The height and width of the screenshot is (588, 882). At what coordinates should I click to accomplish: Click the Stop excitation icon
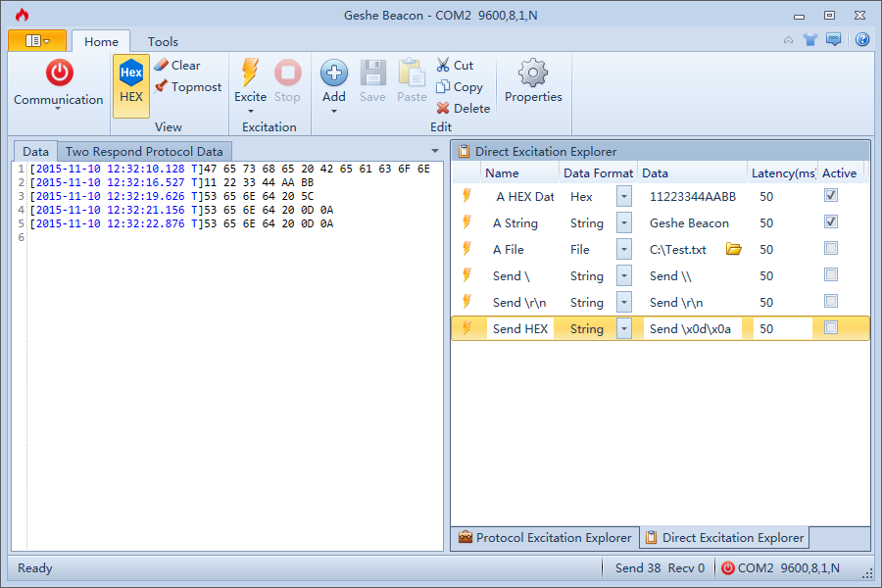287,73
